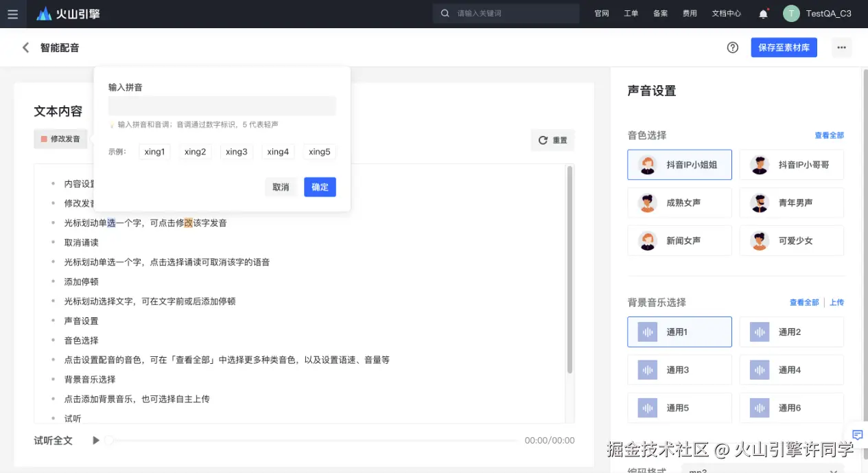This screenshot has width=868, height=473.
Task: Select 青年男声 voice
Action: (x=791, y=203)
